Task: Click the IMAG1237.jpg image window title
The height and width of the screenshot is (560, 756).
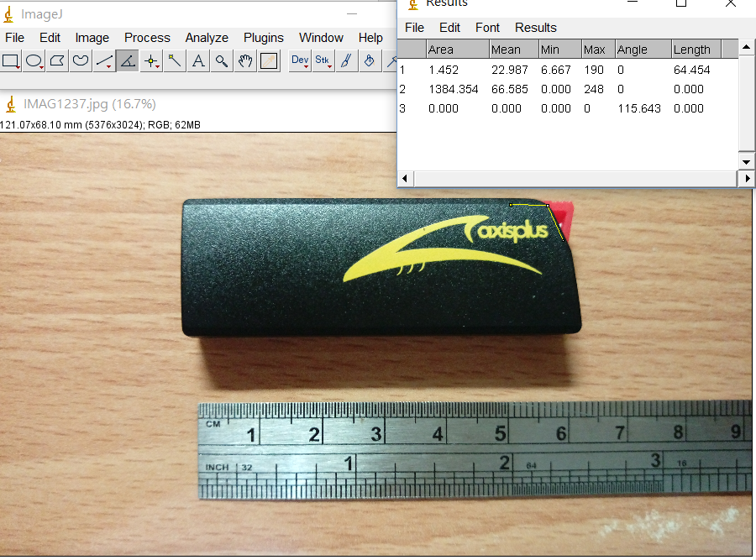Action: click(89, 104)
